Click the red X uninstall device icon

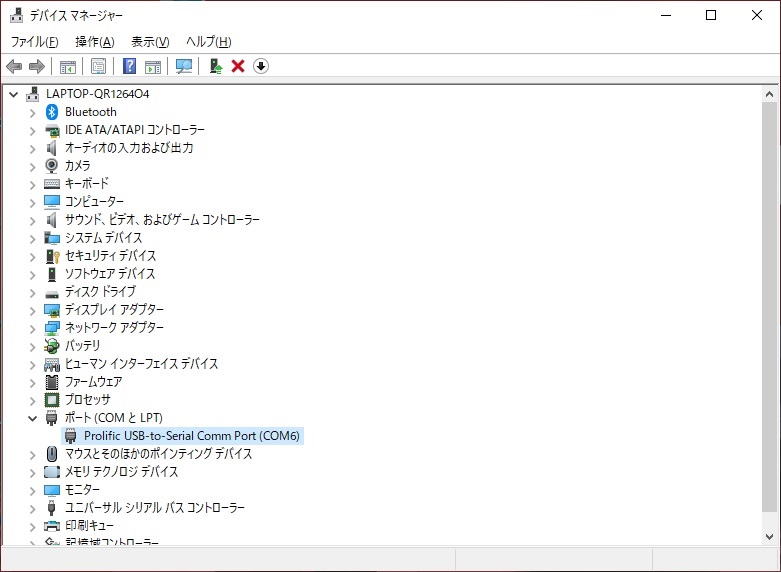click(238, 66)
